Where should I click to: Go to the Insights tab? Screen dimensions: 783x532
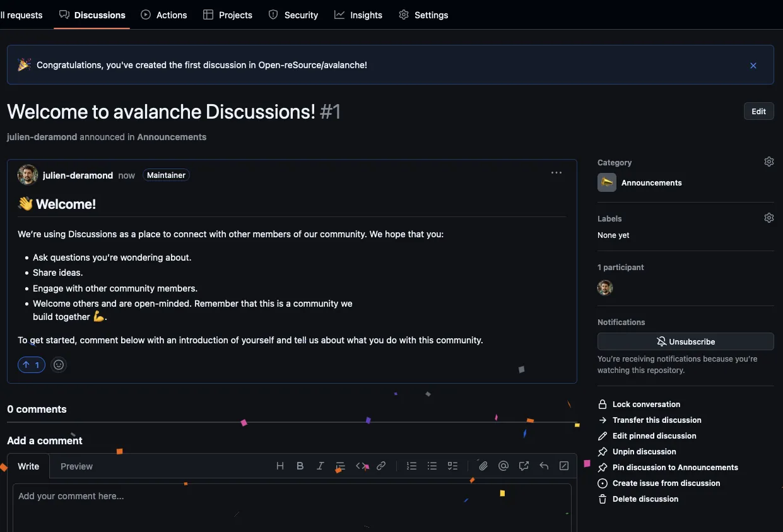pyautogui.click(x=358, y=15)
